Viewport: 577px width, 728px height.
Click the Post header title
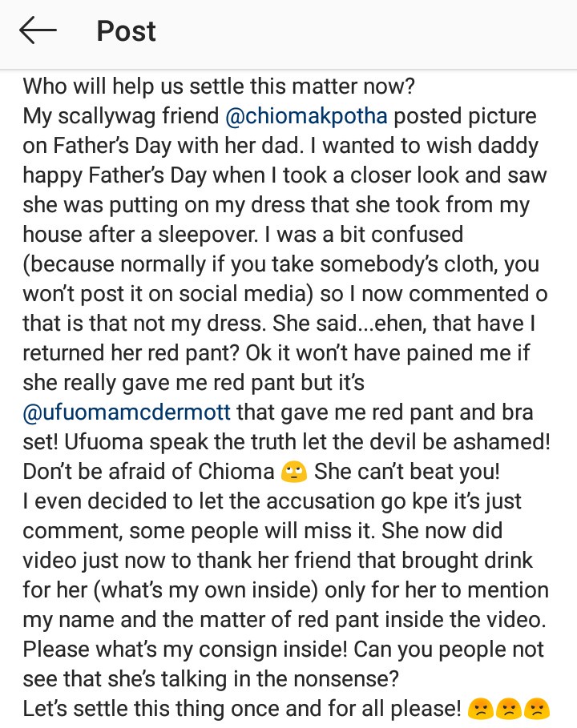click(126, 31)
